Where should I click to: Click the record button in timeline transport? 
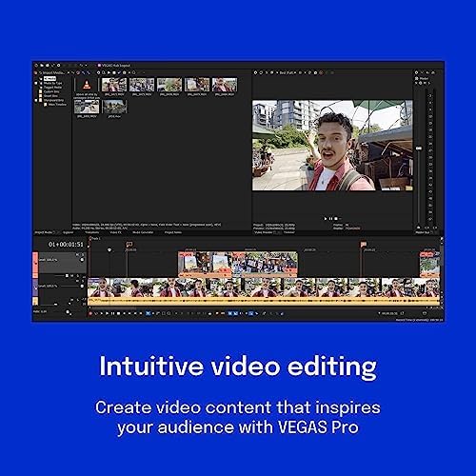pyautogui.click(x=90, y=313)
